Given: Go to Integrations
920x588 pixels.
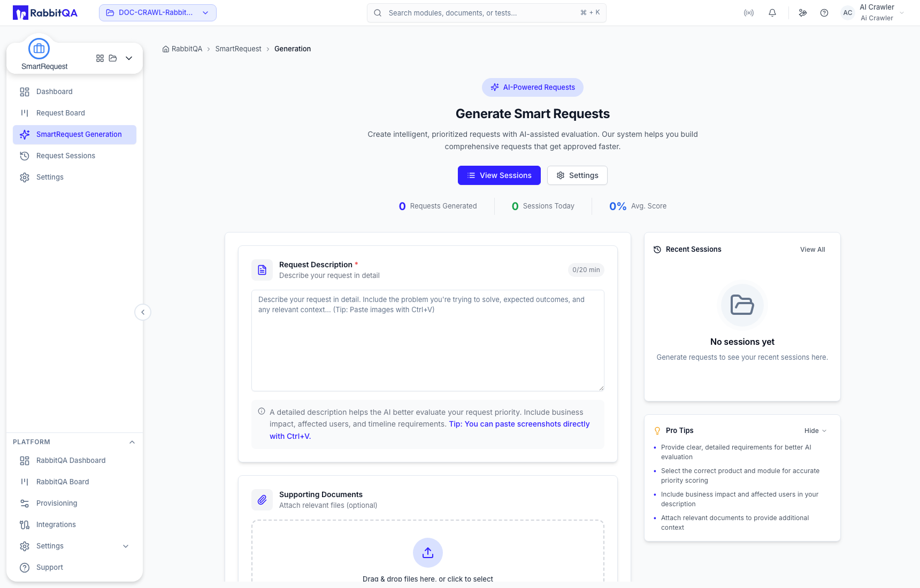Looking at the screenshot, I should pos(74,525).
